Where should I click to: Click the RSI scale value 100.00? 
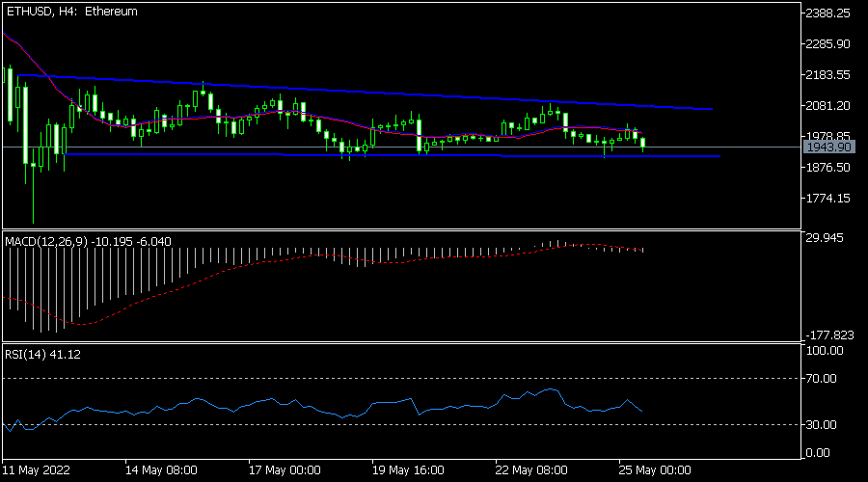tap(825, 350)
